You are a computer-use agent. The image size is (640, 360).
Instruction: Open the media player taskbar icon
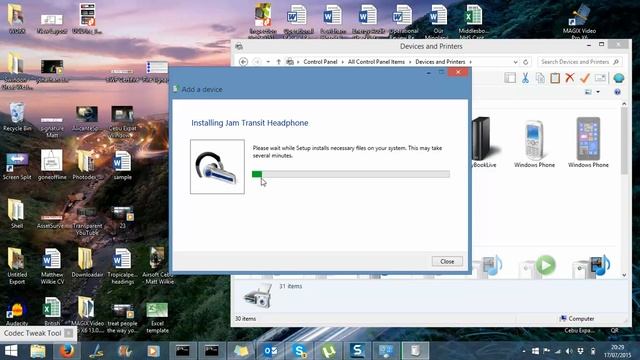pos(153,351)
